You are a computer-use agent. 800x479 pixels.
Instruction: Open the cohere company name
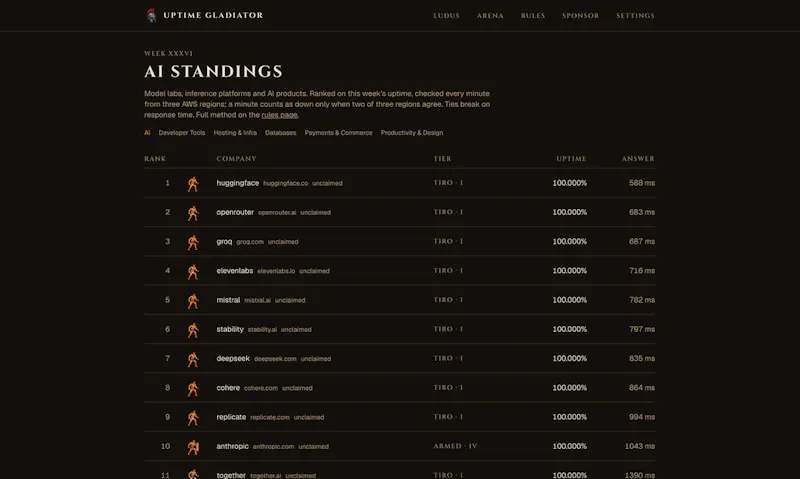click(x=228, y=388)
